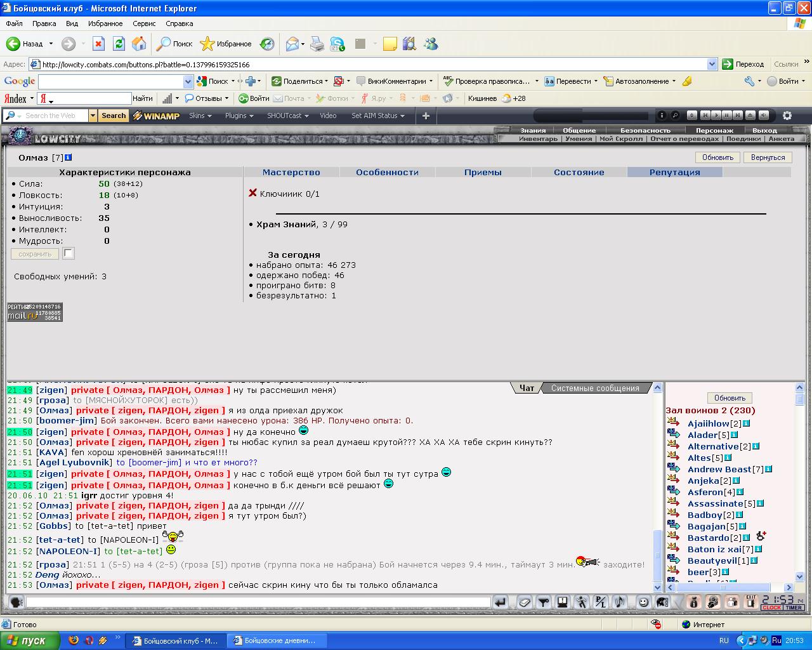Select Системные сообщения chat tab

595,388
